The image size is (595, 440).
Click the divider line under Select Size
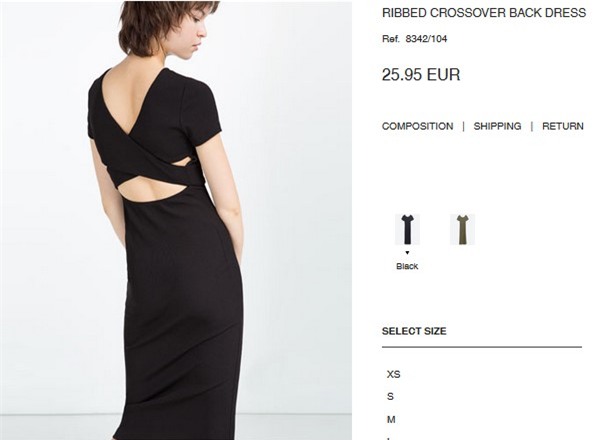tap(482, 347)
